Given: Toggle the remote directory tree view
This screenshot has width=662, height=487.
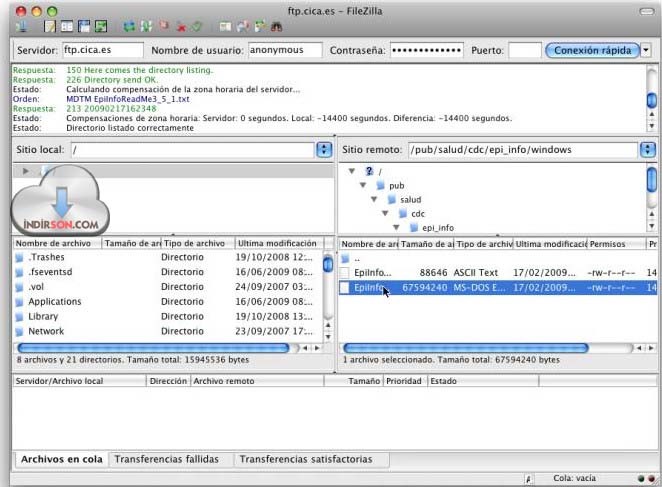Looking at the screenshot, I should click(x=84, y=27).
